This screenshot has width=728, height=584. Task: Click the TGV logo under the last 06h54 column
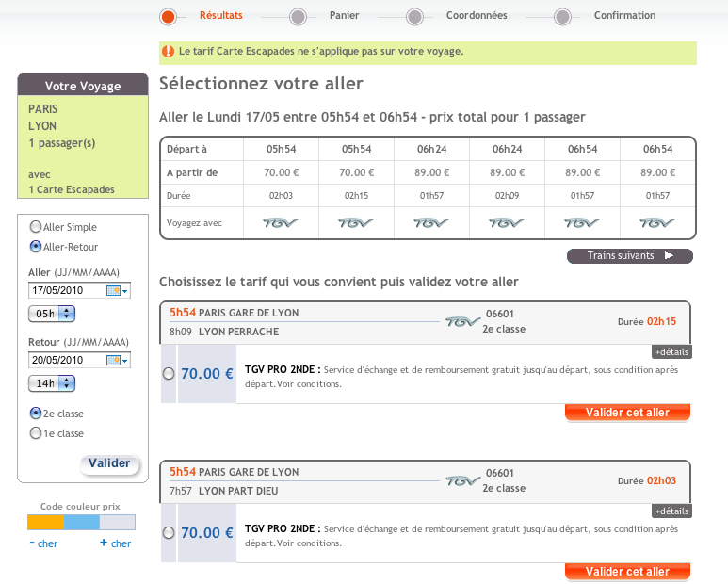(x=657, y=223)
